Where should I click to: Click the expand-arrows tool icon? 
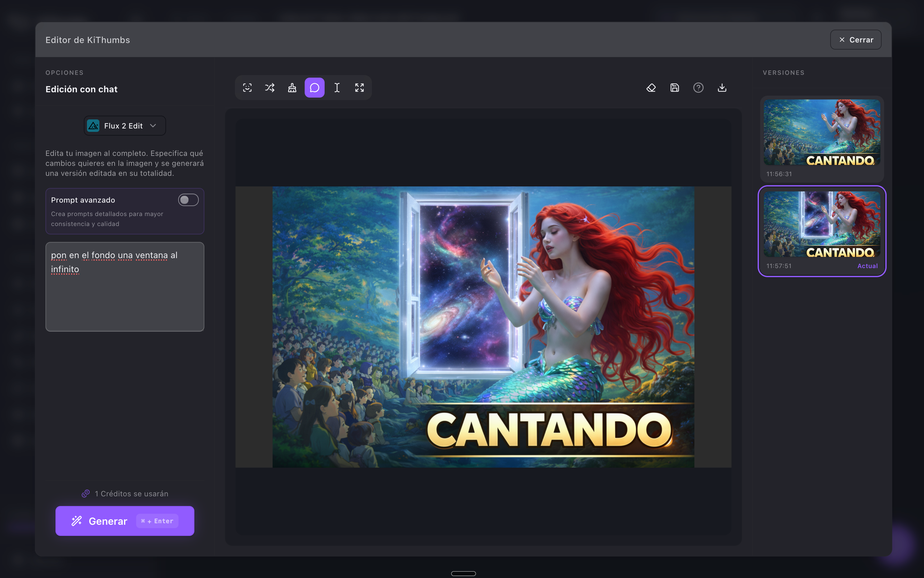click(360, 88)
